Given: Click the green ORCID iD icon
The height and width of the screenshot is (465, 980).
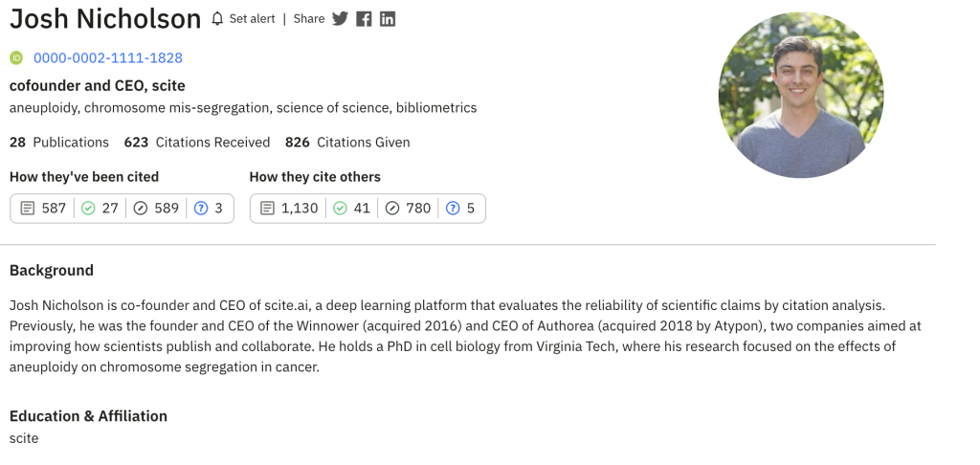Looking at the screenshot, I should pos(16,58).
